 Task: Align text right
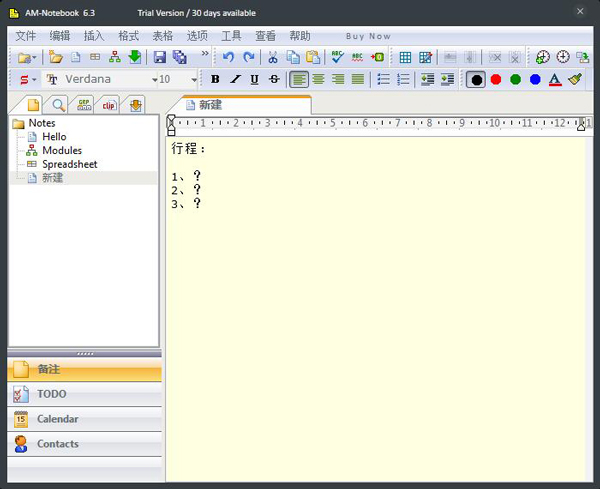coord(338,79)
